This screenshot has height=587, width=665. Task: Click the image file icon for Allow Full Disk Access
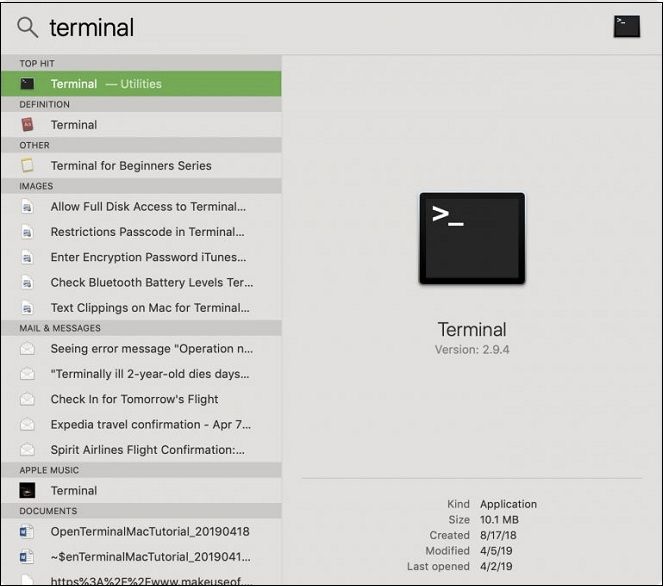(27, 207)
